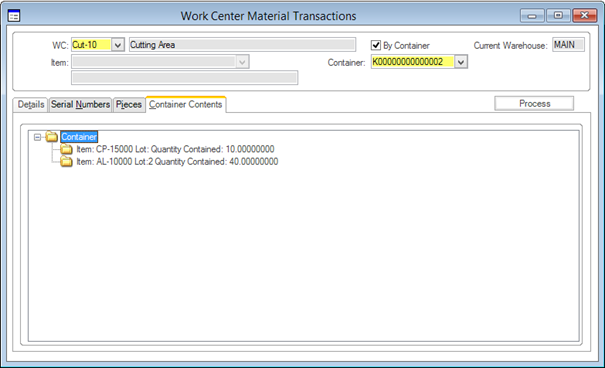
Task: Select the Container root tree label
Action: [x=79, y=137]
